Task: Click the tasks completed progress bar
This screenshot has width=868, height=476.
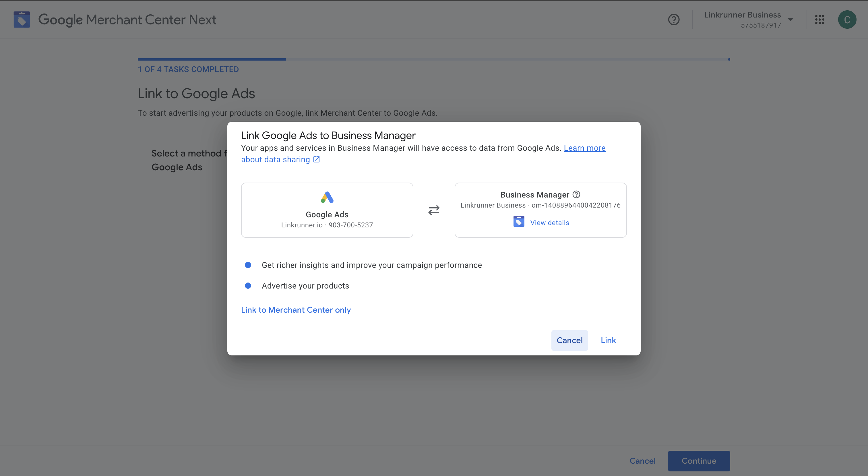Action: coord(434,59)
